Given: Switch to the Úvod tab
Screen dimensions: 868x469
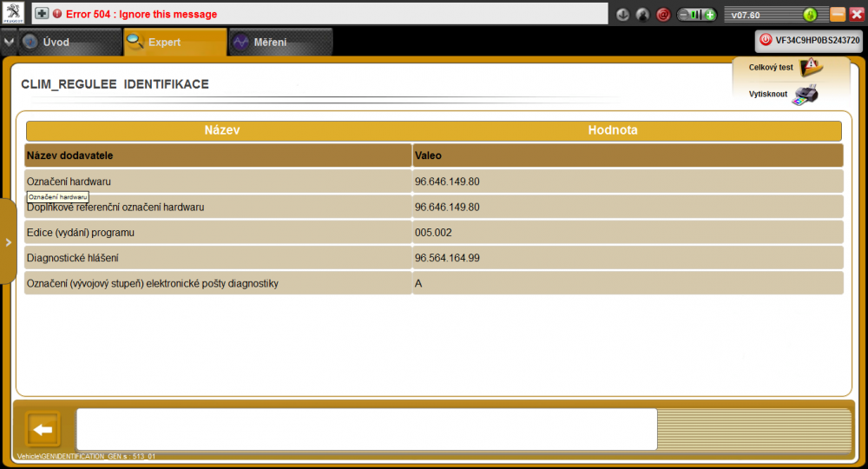Looking at the screenshot, I should (x=69, y=42).
